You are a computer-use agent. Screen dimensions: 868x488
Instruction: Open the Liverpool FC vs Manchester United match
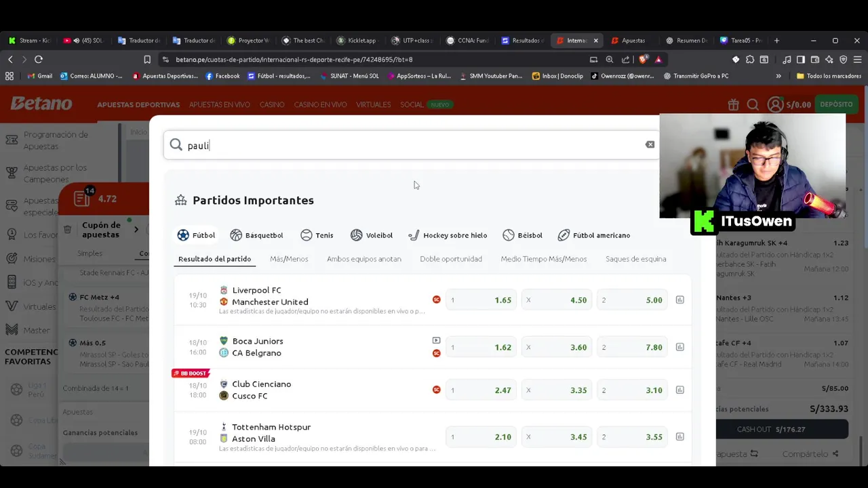(270, 296)
